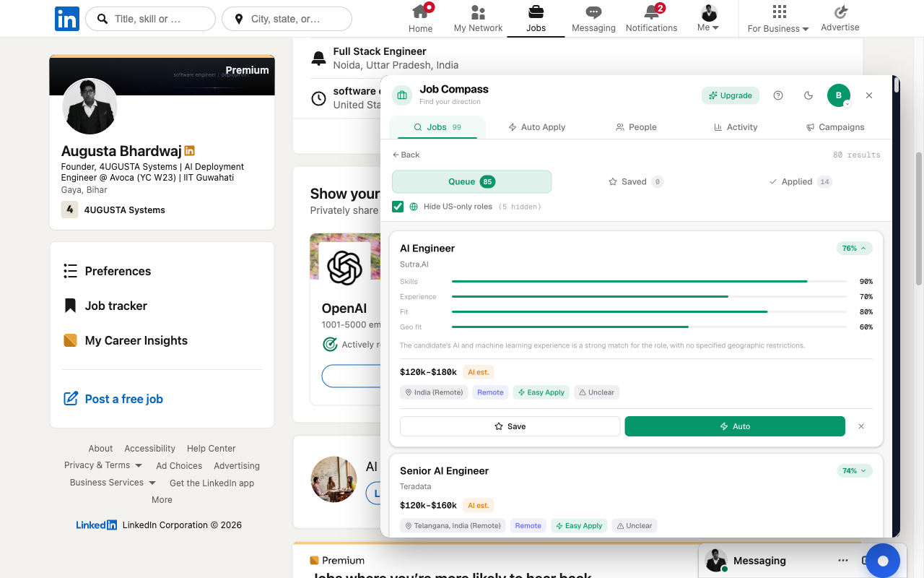The width and height of the screenshot is (924, 578).
Task: Go Back in Job Compass
Action: click(406, 155)
